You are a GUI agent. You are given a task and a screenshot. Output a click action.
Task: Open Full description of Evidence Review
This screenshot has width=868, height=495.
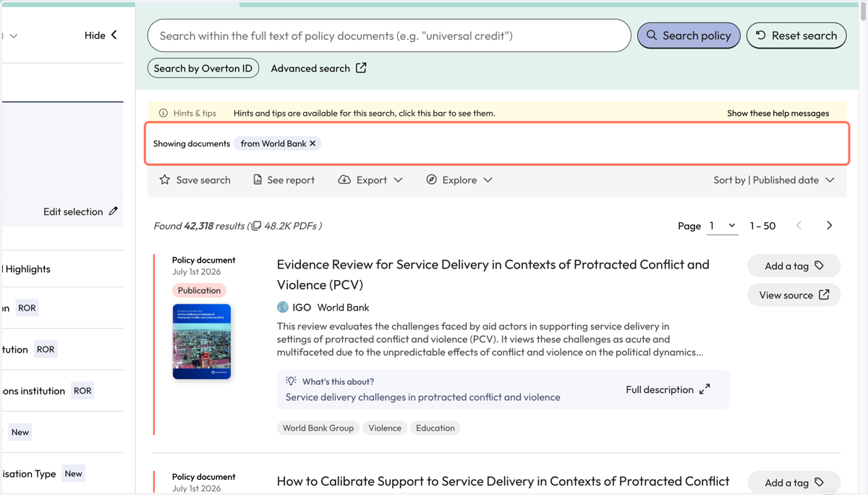[668, 389]
